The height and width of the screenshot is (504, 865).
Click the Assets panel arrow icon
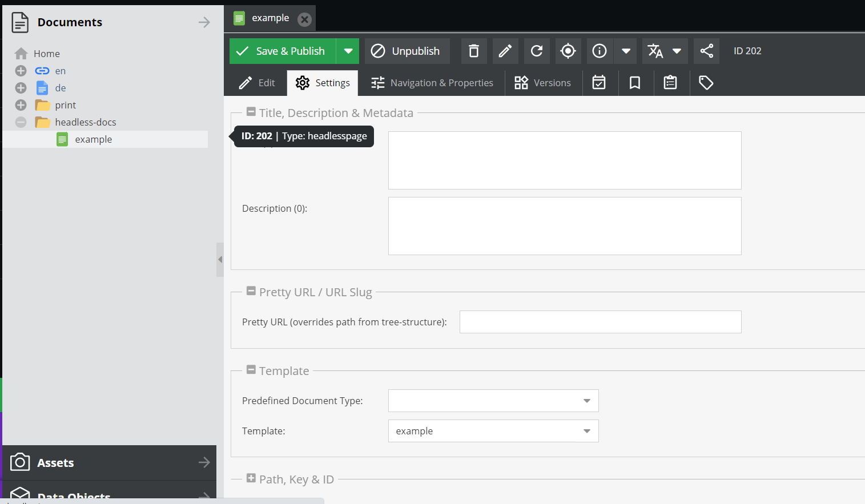tap(204, 462)
